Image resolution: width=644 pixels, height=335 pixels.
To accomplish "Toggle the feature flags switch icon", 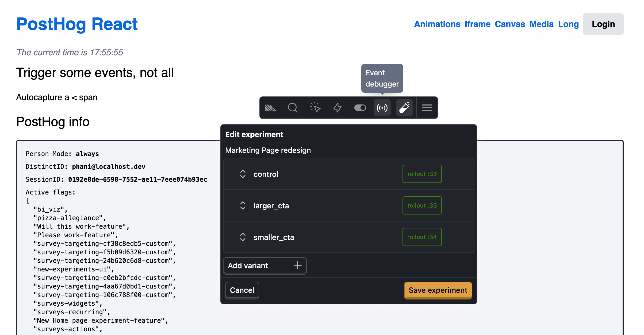I will (360, 108).
